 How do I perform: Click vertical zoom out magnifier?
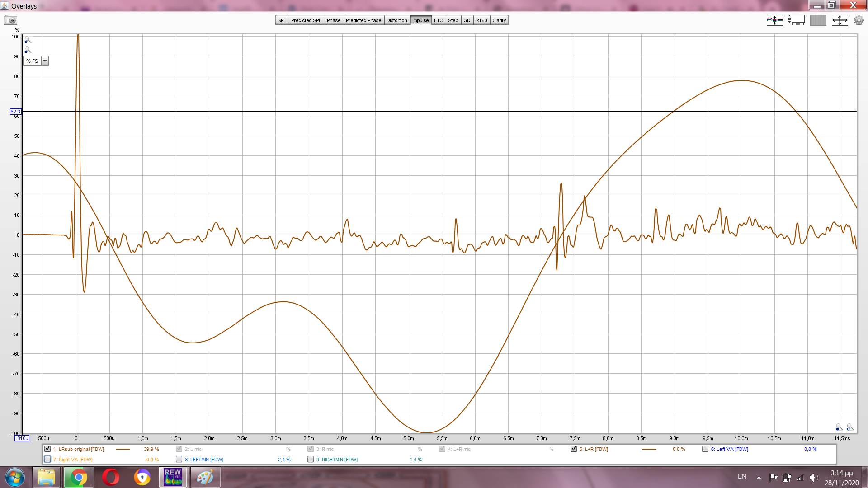[28, 50]
